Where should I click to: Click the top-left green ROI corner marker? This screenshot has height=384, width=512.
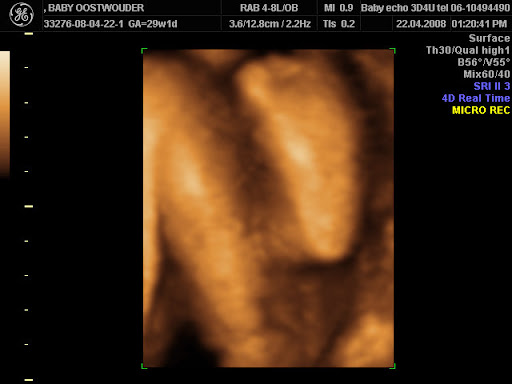144,51
